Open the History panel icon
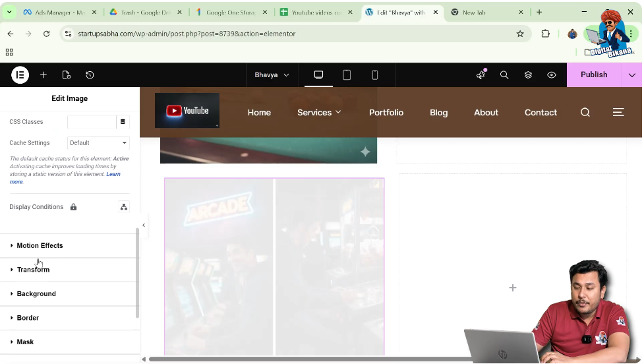The height and width of the screenshot is (364, 644). (x=90, y=75)
